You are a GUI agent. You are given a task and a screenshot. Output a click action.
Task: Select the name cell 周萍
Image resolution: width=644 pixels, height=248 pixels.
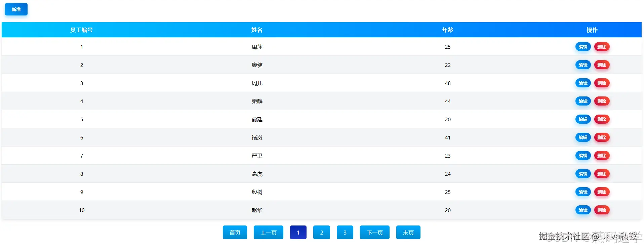click(257, 47)
